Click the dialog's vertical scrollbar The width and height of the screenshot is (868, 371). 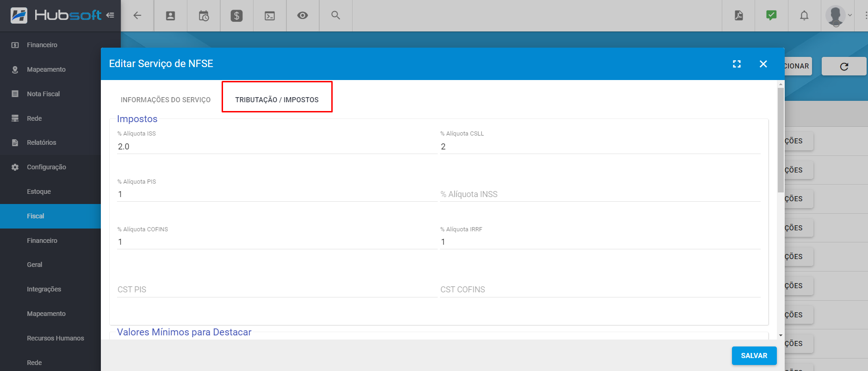(781, 139)
